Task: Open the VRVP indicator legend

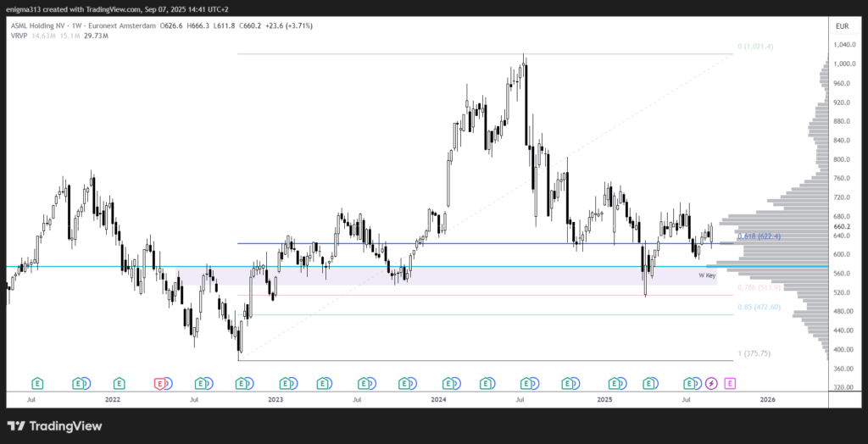Action: (x=22, y=36)
